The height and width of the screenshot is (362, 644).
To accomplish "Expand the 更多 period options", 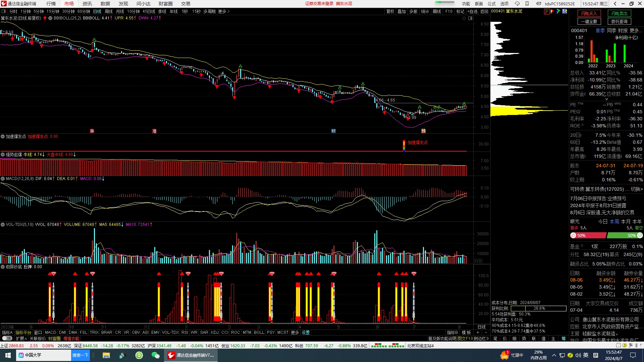I will (x=224, y=11).
